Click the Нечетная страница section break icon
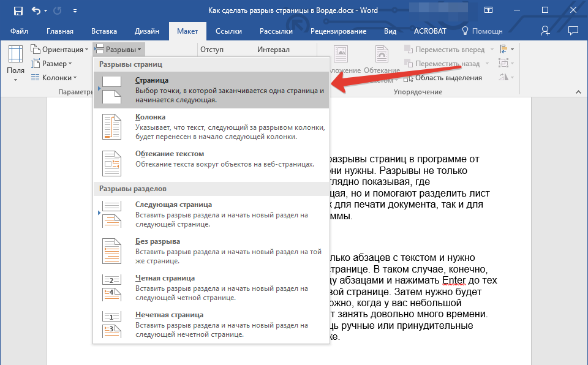 (111, 324)
